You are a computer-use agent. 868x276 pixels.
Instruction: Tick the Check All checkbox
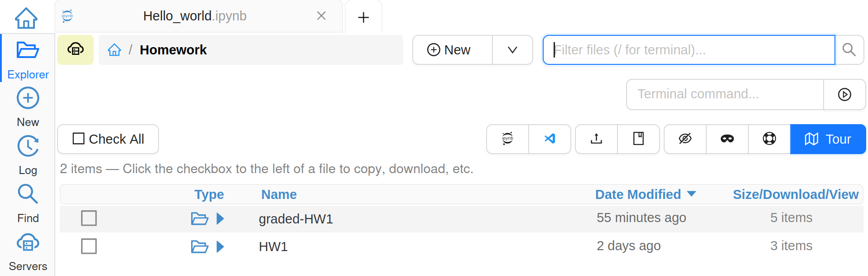tap(79, 139)
